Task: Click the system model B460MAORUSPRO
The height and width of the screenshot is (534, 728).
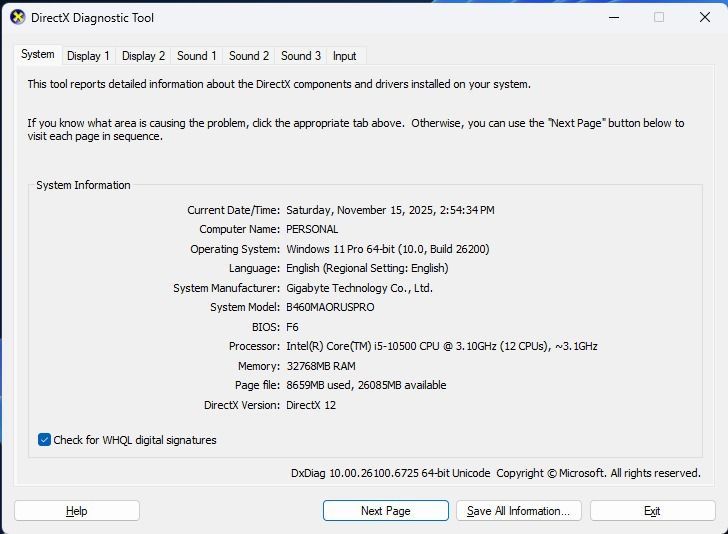Action: point(330,307)
